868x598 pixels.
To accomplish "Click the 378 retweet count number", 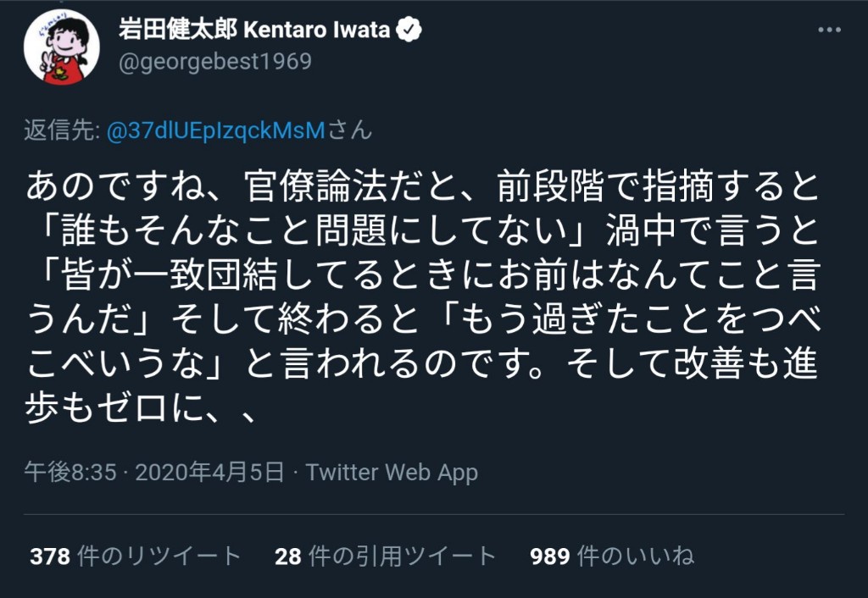I will (x=49, y=556).
